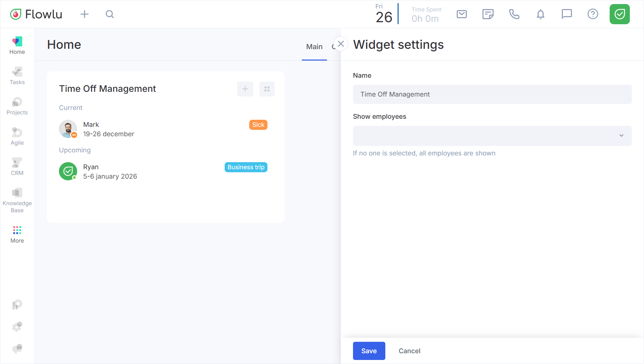Go to Tasks in sidebar
644x364 pixels.
pos(17,76)
